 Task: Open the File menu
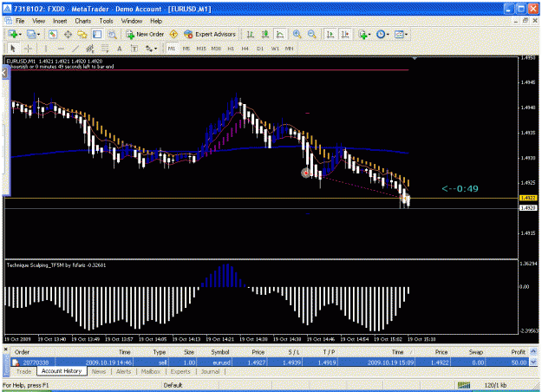coord(20,21)
